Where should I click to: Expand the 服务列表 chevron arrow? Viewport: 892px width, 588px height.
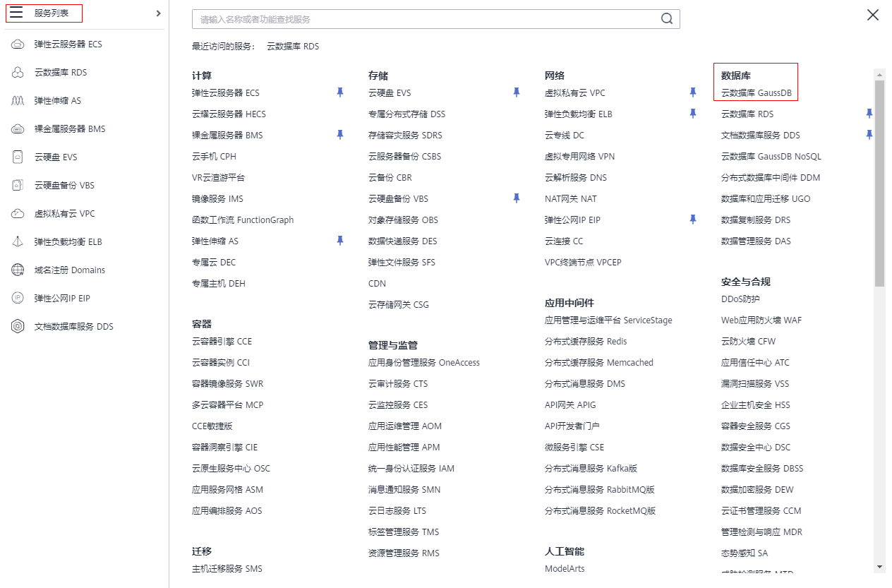coord(158,13)
